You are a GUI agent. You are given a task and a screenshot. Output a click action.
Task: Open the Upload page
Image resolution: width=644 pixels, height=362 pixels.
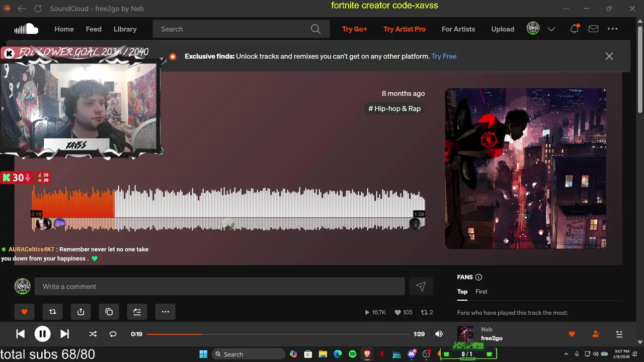(x=503, y=29)
